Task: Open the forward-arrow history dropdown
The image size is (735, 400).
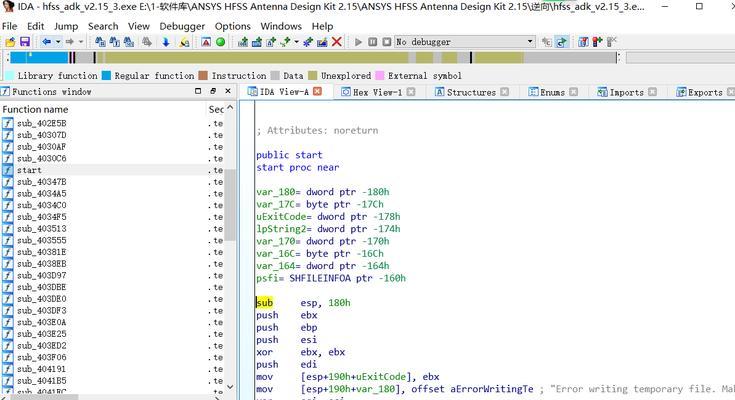Action: [81, 42]
